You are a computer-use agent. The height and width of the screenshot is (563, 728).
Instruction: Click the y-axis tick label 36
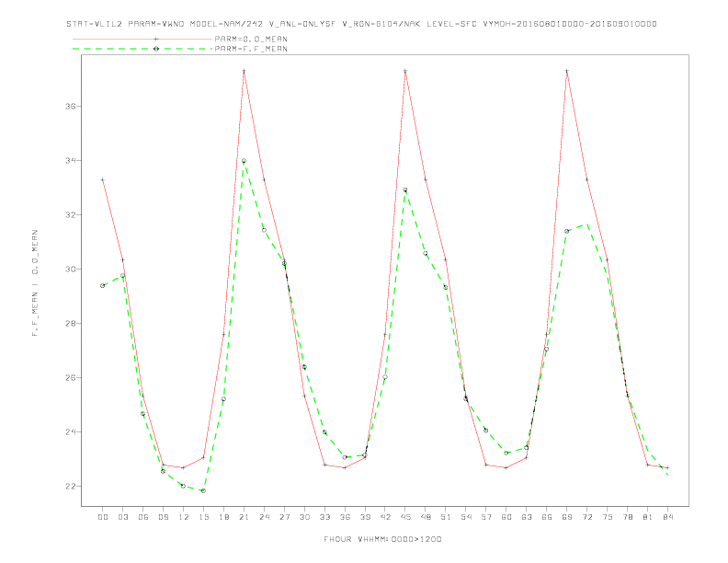[71, 107]
